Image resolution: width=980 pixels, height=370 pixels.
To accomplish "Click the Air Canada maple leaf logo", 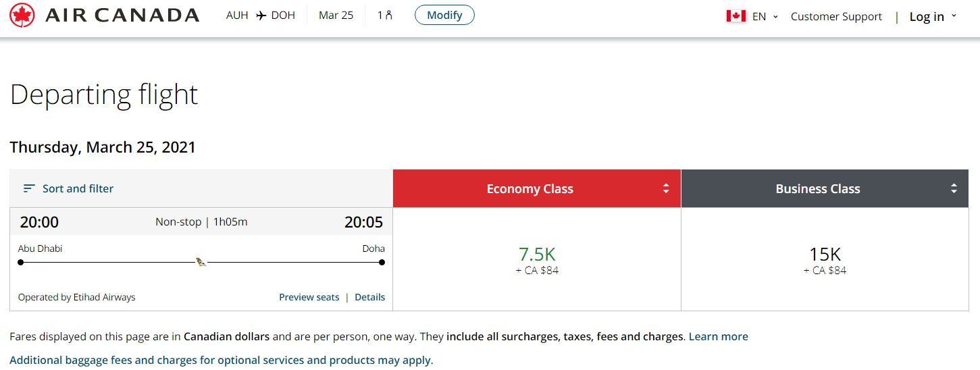I will coord(22,15).
